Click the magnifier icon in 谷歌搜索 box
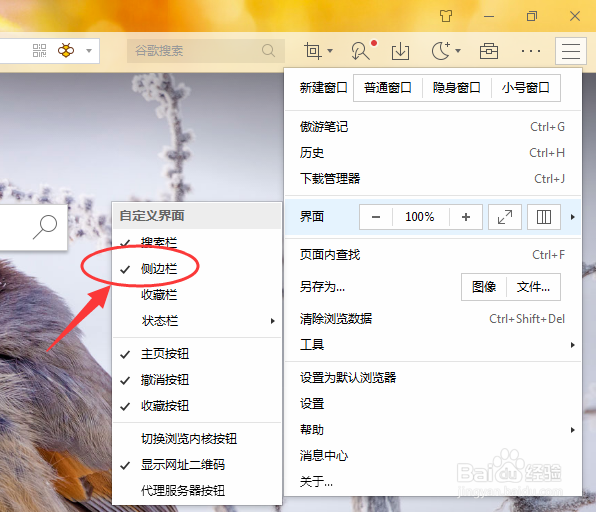 (x=268, y=50)
